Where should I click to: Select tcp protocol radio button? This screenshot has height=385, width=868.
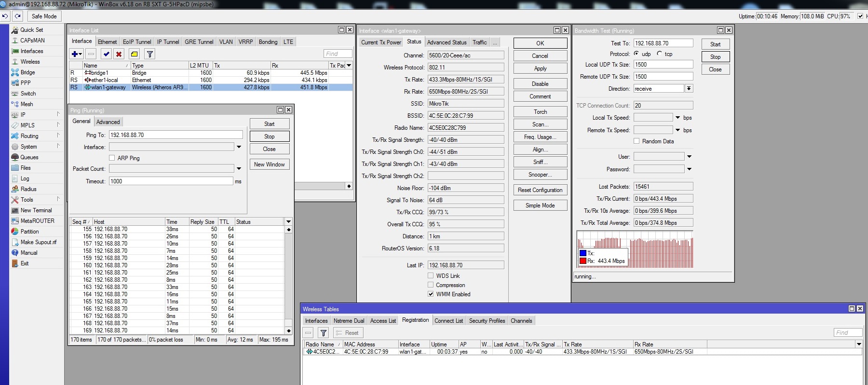[x=659, y=54]
